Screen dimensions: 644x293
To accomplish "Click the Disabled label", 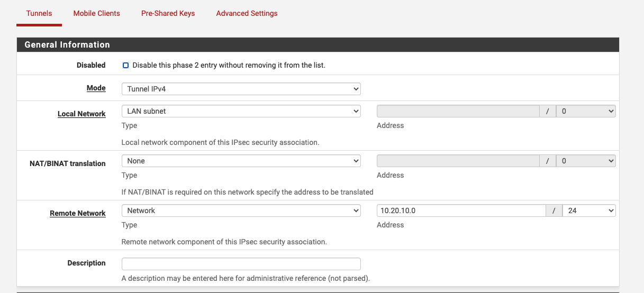I will (91, 65).
